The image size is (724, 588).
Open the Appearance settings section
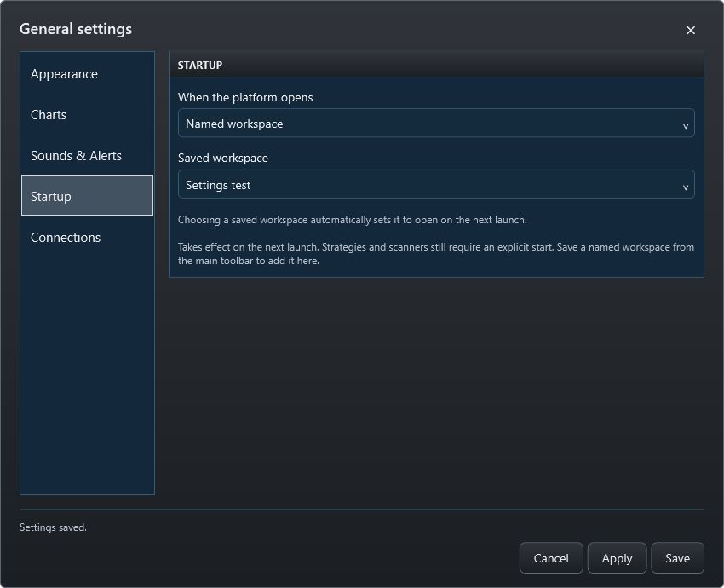click(87, 74)
